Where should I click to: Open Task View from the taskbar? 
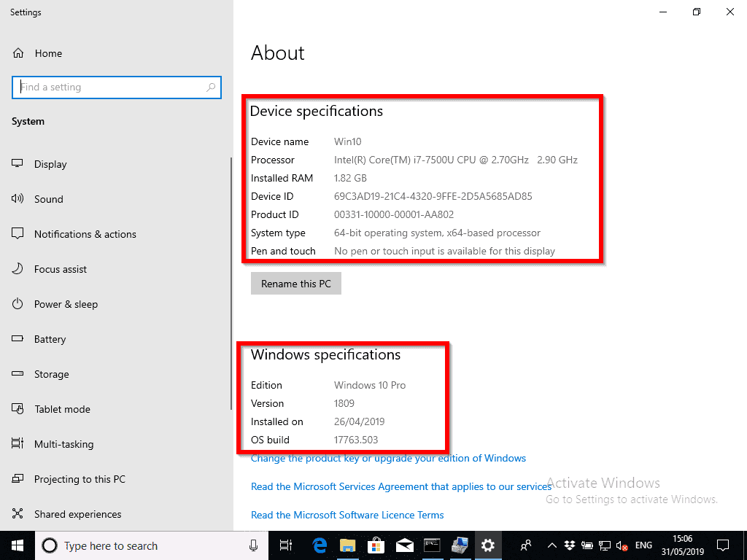coord(286,545)
